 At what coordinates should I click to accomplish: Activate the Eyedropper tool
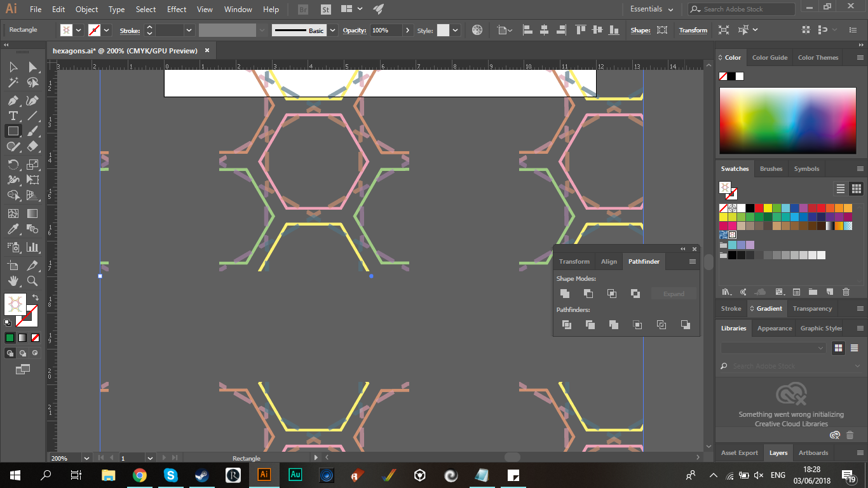tap(13, 229)
